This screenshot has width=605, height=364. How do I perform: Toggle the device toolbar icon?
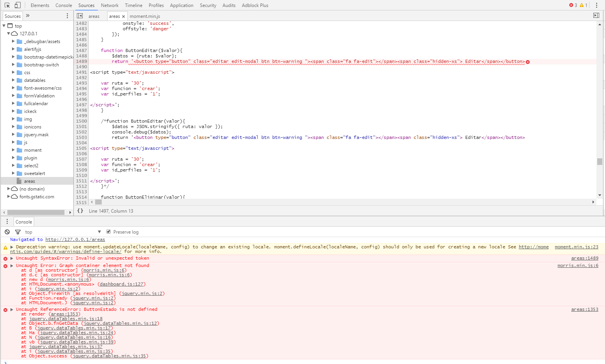click(x=17, y=5)
